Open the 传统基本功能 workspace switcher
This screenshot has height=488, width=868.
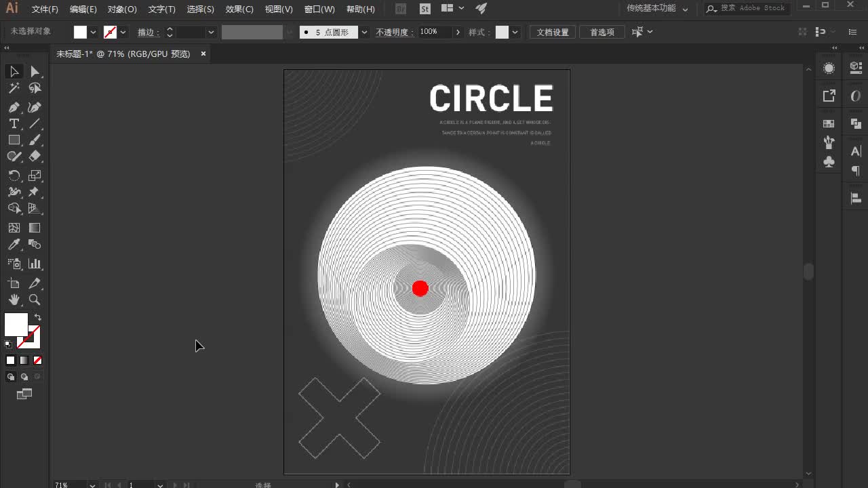point(657,9)
